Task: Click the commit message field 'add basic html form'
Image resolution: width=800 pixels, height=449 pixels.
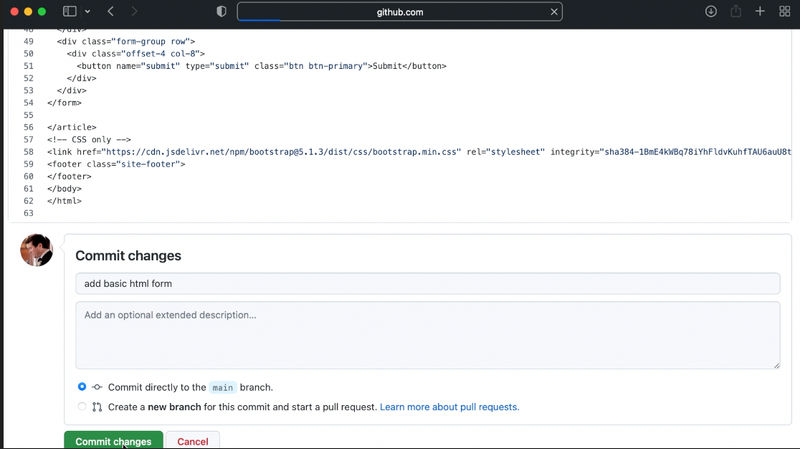Action: [428, 284]
